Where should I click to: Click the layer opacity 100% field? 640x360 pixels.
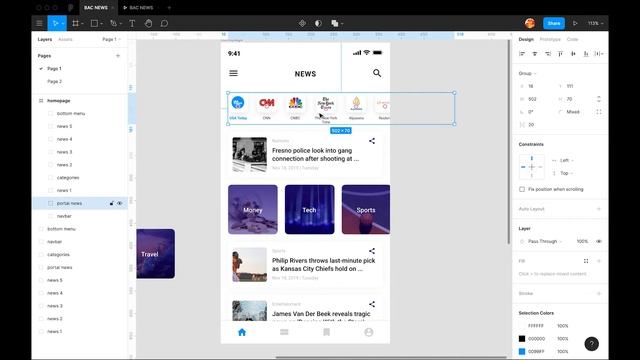point(582,241)
